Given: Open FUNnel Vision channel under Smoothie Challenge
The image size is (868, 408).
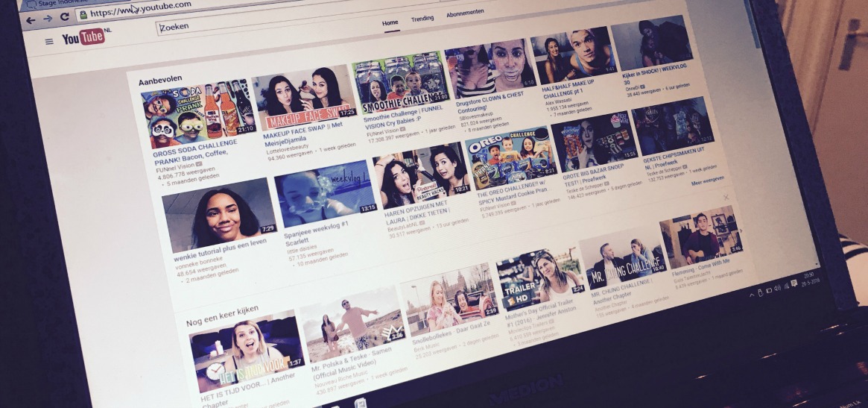Looking at the screenshot, I should [381, 132].
